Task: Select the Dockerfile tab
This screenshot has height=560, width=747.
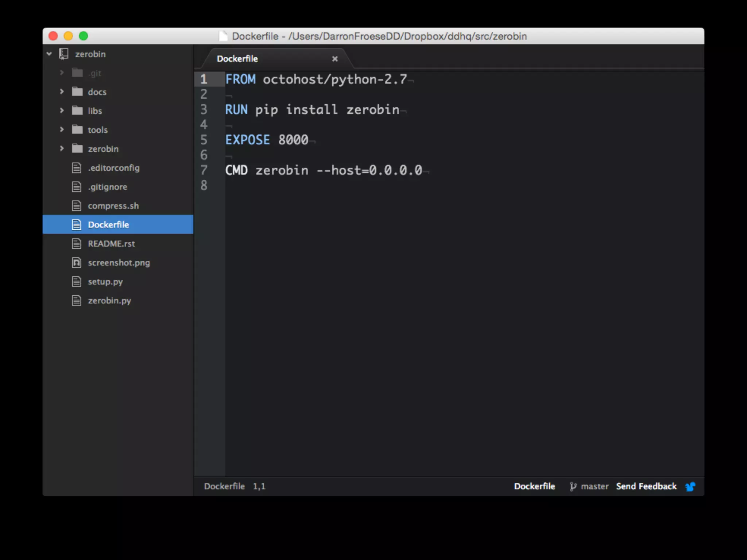Action: pos(237,59)
